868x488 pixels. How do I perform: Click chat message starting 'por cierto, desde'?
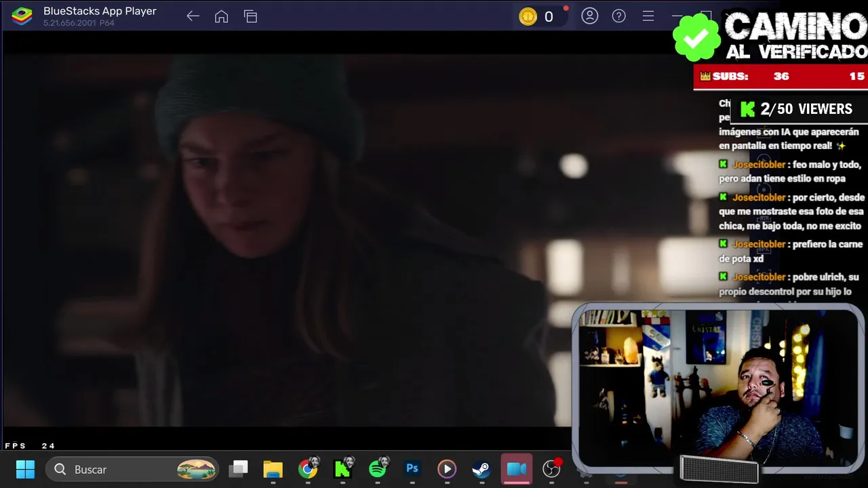point(792,211)
